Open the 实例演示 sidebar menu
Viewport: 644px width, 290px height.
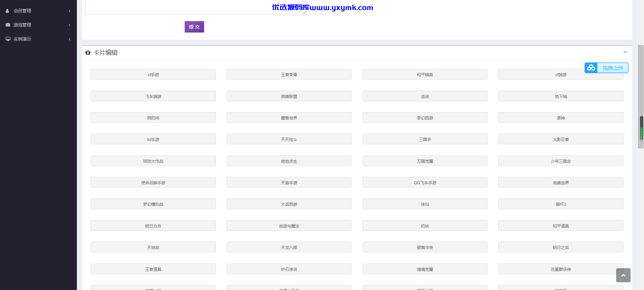(38, 39)
